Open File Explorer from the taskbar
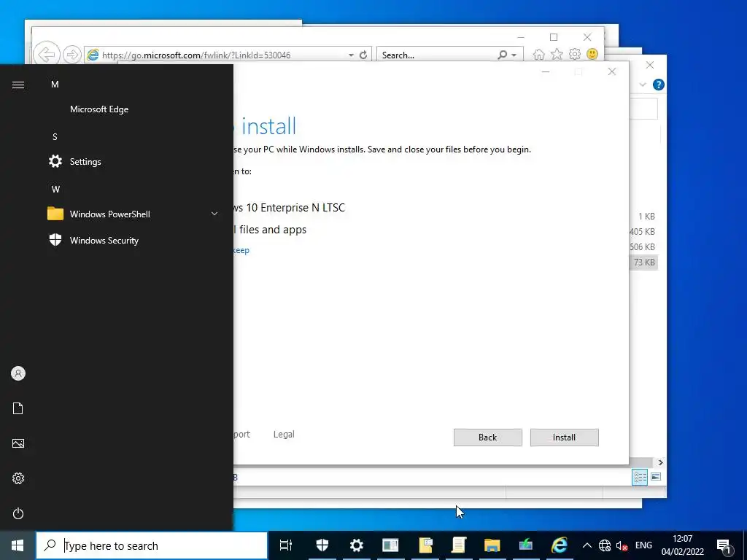The height and width of the screenshot is (560, 747). 492,545
